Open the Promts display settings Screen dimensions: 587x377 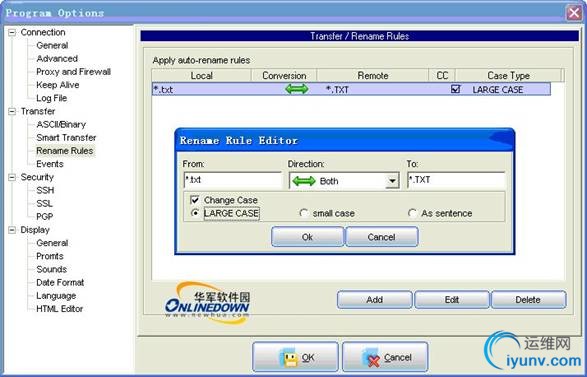50,256
